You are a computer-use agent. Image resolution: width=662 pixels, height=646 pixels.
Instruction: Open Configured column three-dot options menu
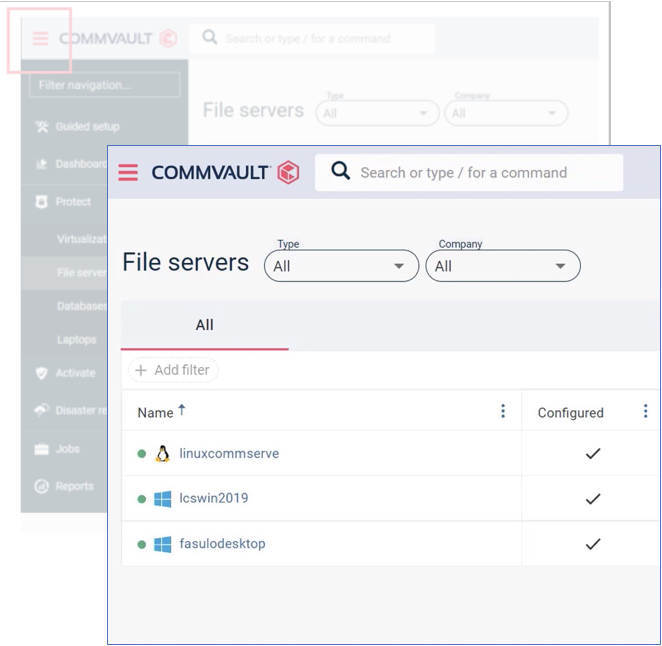coord(645,410)
